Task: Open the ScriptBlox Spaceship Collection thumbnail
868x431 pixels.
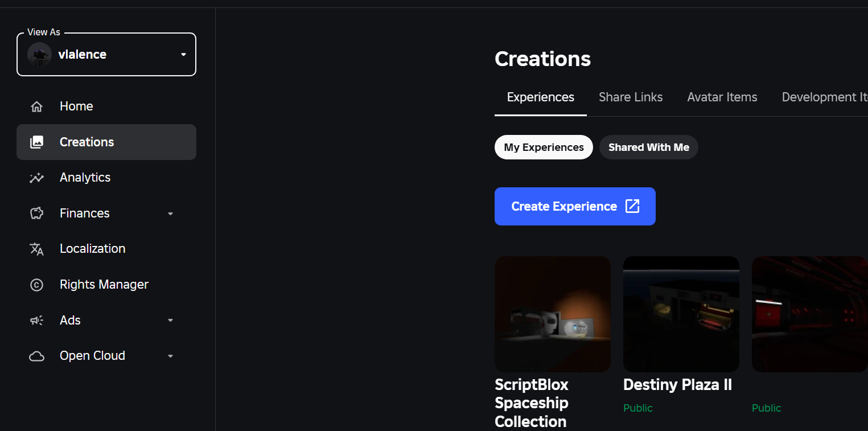Action: 552,314
